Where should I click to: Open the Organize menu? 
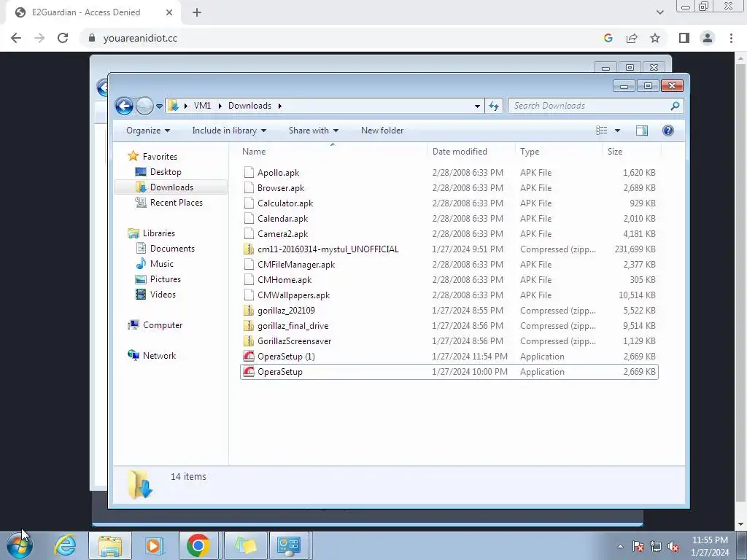147,131
